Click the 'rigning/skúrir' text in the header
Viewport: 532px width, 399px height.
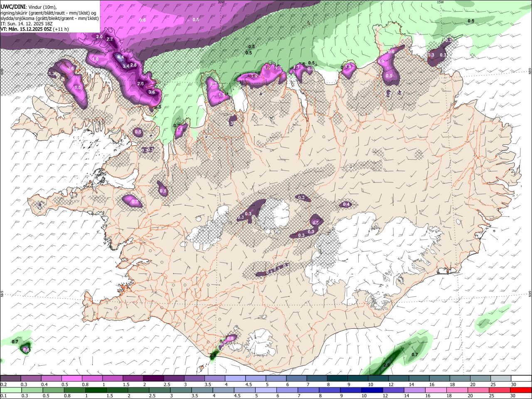point(14,13)
